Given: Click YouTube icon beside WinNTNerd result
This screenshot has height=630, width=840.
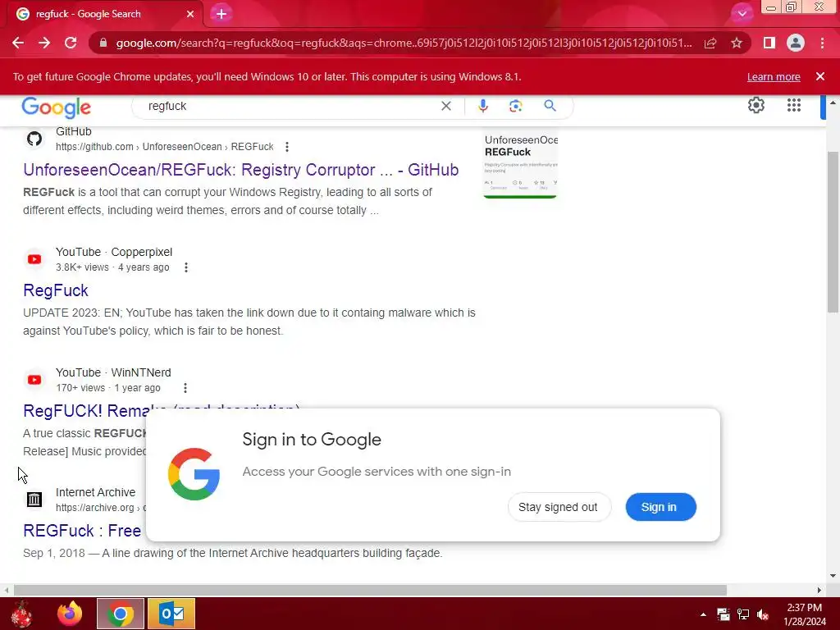Looking at the screenshot, I should tap(34, 380).
